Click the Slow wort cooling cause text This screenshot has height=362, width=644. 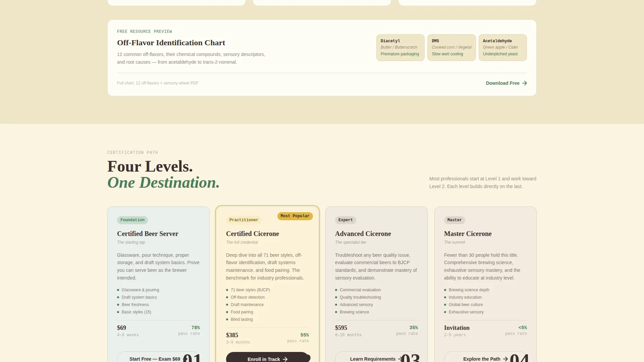click(447, 54)
